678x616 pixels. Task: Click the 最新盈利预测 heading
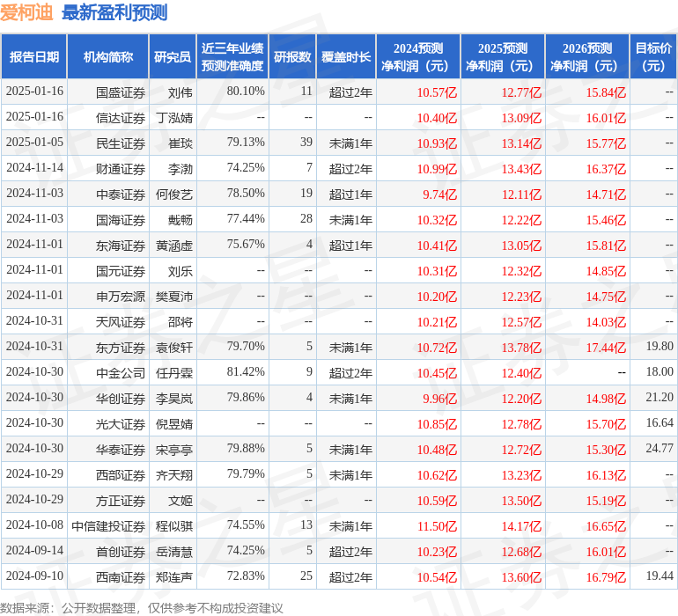114,12
